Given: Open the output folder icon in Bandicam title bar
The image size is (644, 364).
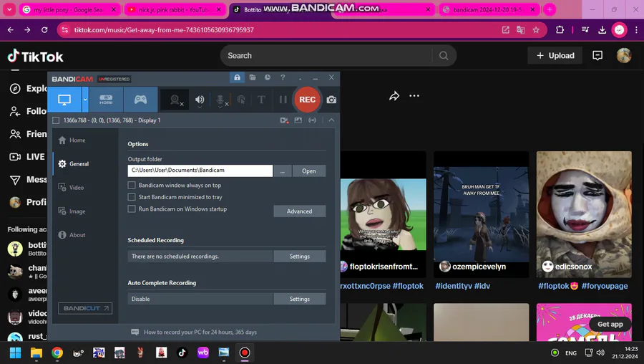Looking at the screenshot, I should coord(252,77).
